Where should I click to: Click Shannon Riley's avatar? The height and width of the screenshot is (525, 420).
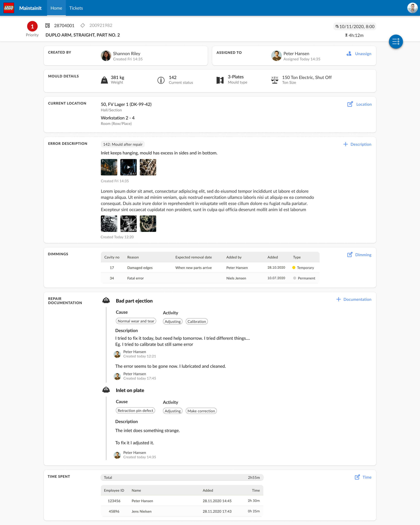[x=106, y=56]
